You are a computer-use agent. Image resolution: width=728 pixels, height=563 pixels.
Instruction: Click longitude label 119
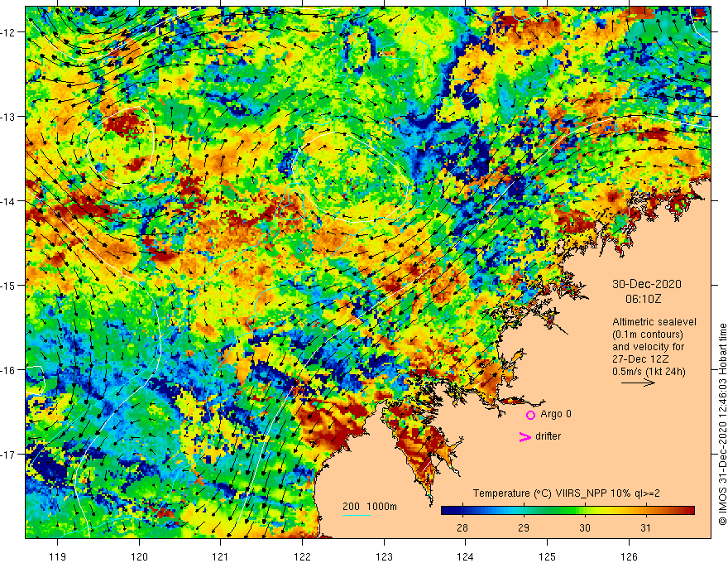58,556
